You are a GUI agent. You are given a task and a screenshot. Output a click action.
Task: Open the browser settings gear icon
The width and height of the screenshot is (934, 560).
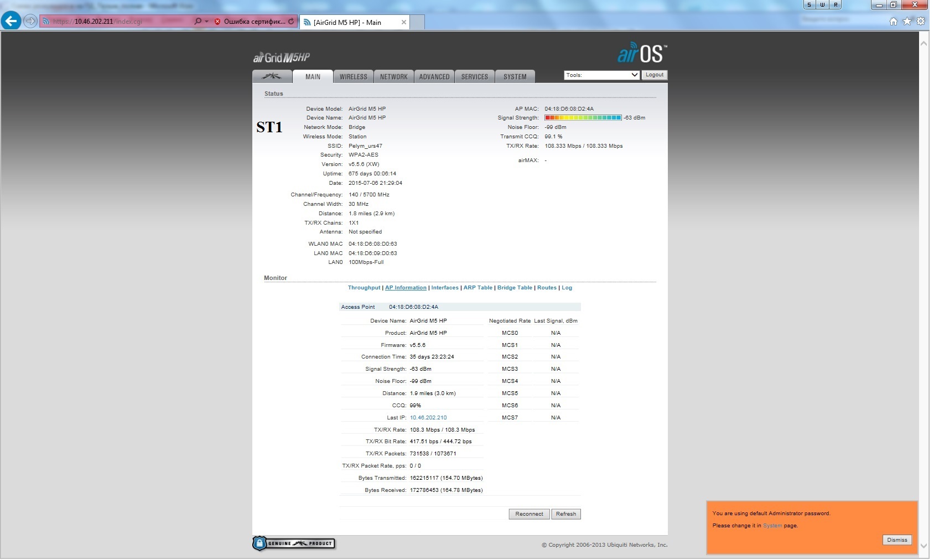921,21
